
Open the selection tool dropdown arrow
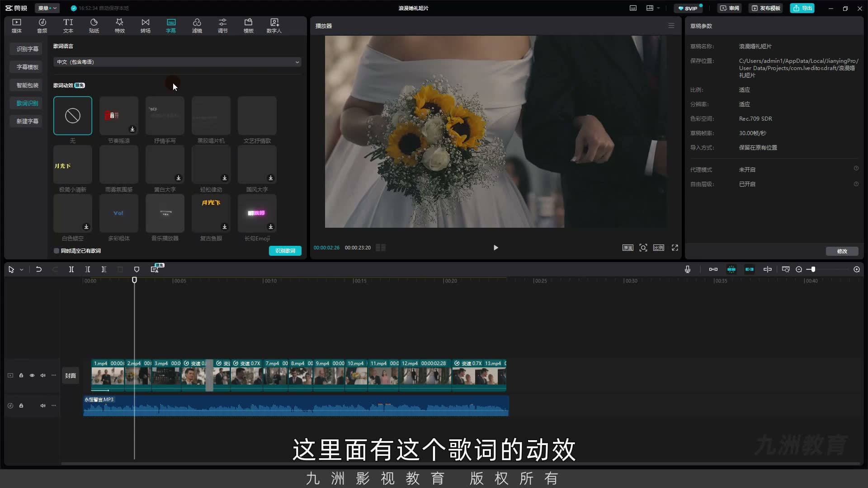[x=21, y=270]
